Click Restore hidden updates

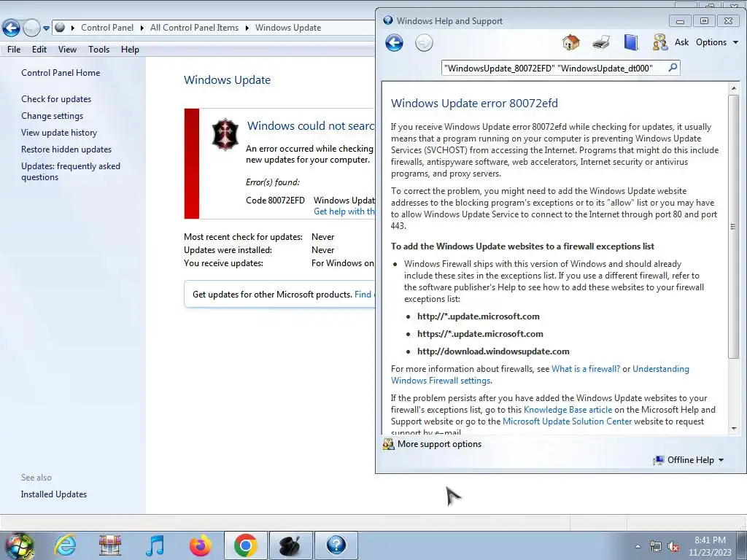[66, 149]
